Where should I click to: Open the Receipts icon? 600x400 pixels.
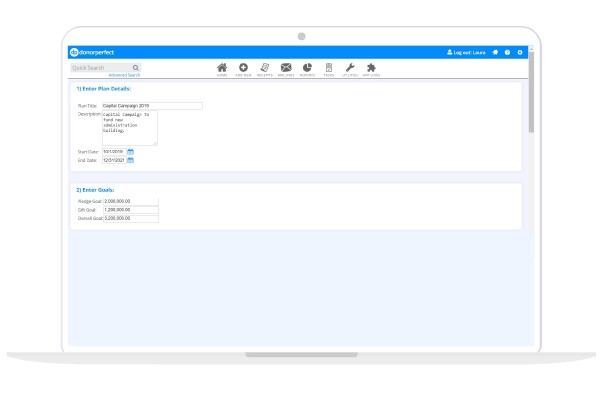click(265, 67)
